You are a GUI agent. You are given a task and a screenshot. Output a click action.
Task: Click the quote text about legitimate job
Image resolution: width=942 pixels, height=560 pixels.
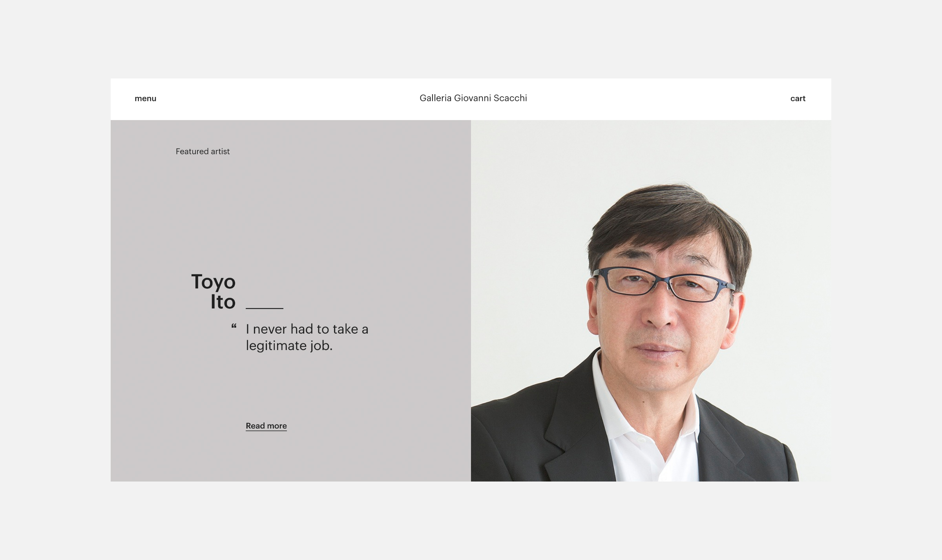tap(307, 337)
